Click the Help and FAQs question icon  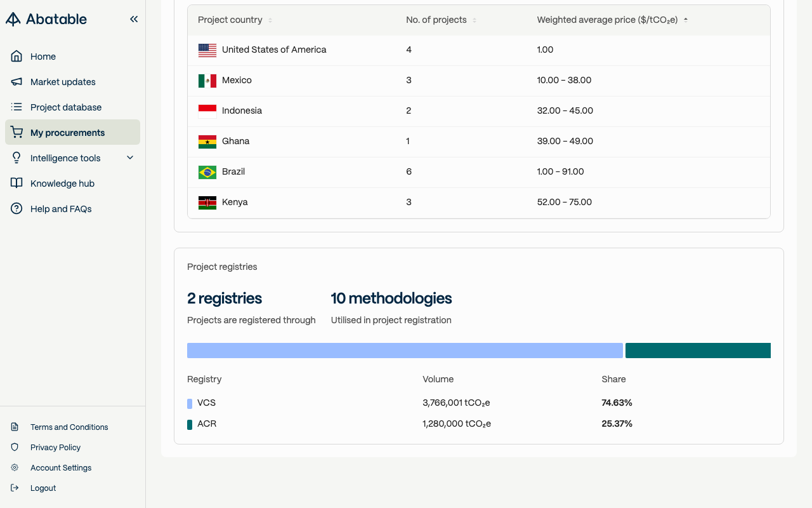16,209
